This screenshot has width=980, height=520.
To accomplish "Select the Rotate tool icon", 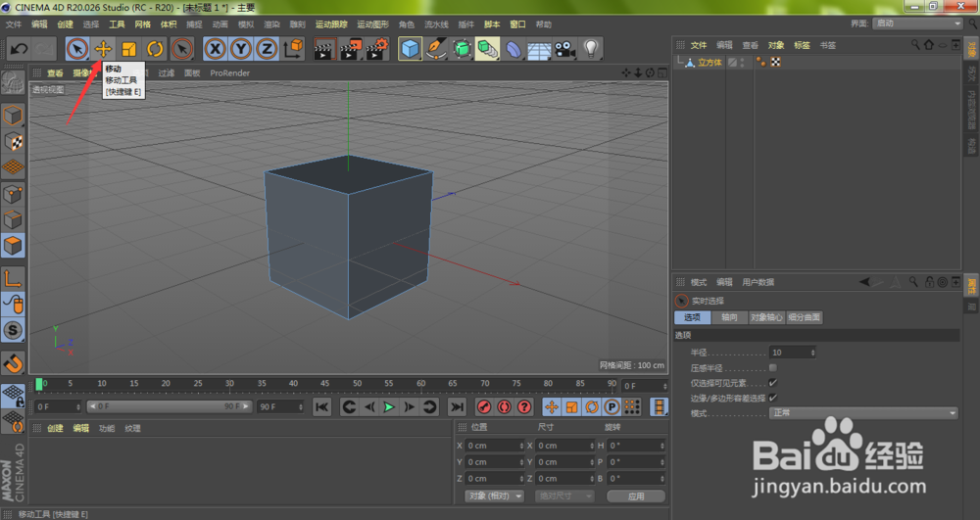I will click(155, 48).
